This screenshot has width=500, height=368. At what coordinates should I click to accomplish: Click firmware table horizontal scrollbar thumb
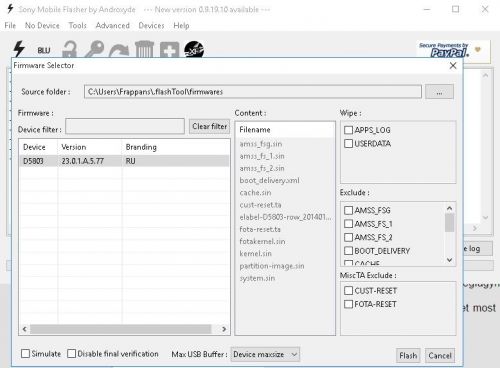(x=120, y=329)
